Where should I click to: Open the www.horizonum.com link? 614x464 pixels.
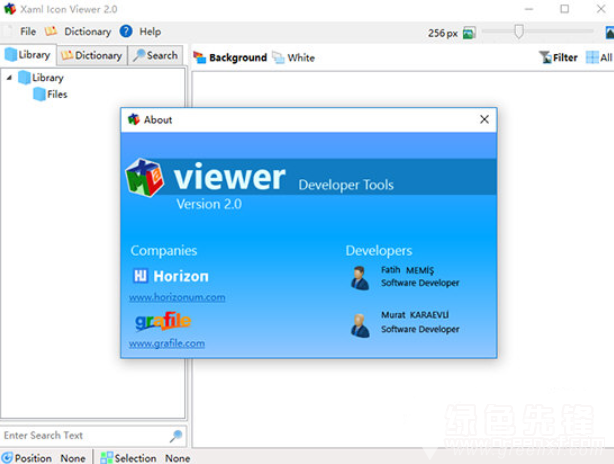(177, 298)
